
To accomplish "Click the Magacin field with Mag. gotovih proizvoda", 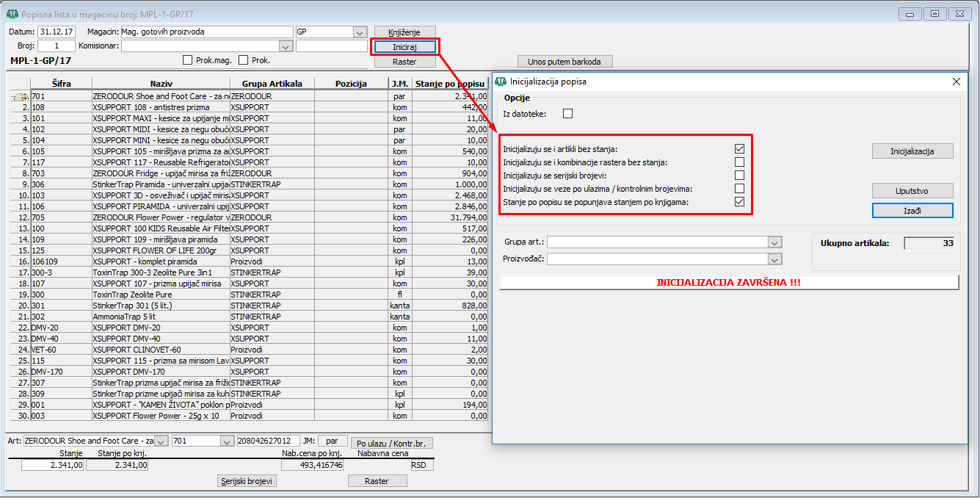I will point(206,32).
